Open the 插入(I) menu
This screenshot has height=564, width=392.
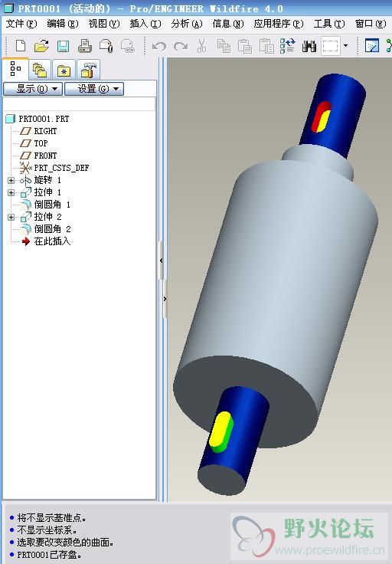click(x=145, y=24)
